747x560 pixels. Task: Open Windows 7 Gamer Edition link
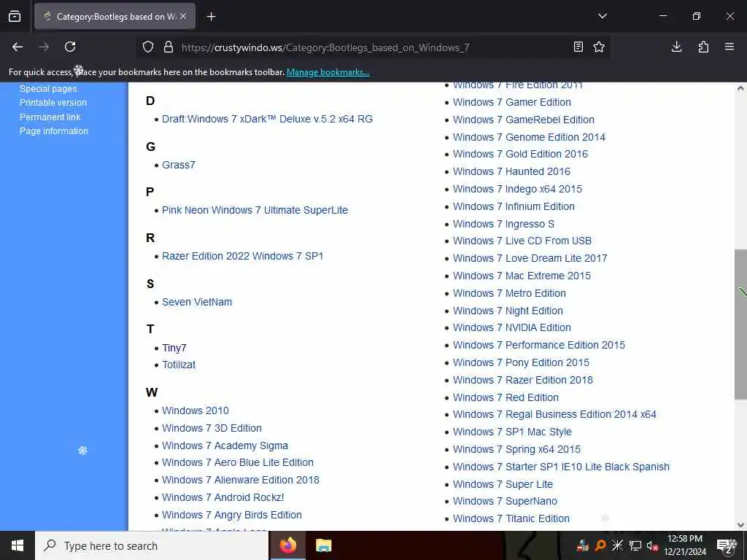[511, 102]
